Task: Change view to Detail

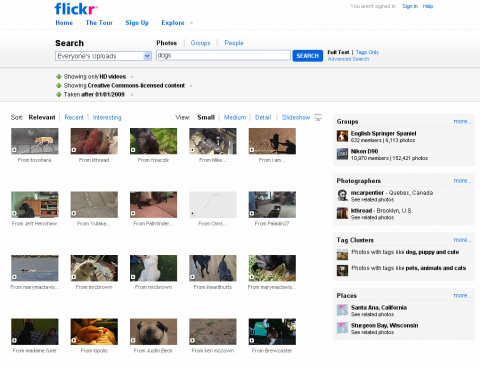Action: 263,117
